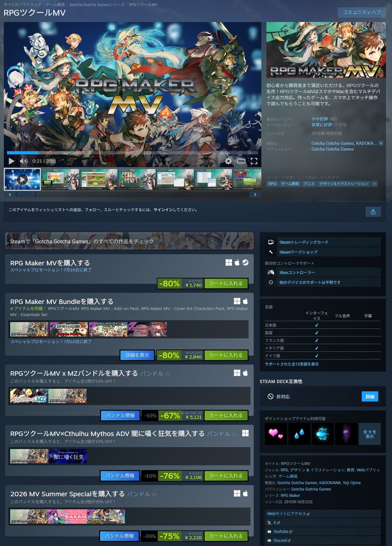Viewport: 392px width, 546px height.
Task: Expand サポートされた全12言語を表示
Action: 292,364
